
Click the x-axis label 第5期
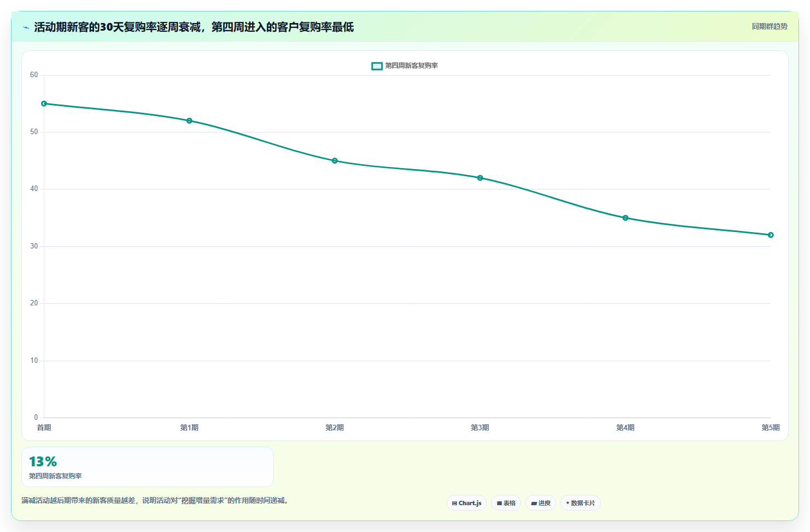click(771, 427)
